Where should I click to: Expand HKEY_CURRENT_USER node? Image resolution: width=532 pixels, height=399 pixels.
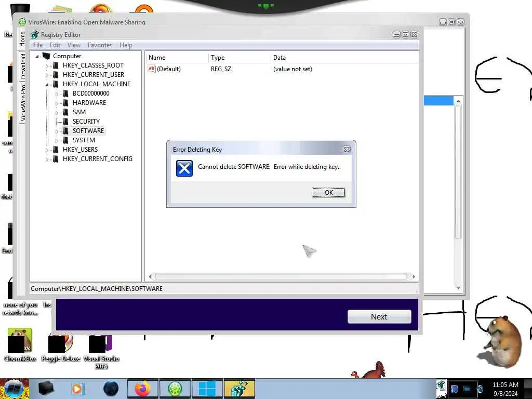tap(47, 75)
